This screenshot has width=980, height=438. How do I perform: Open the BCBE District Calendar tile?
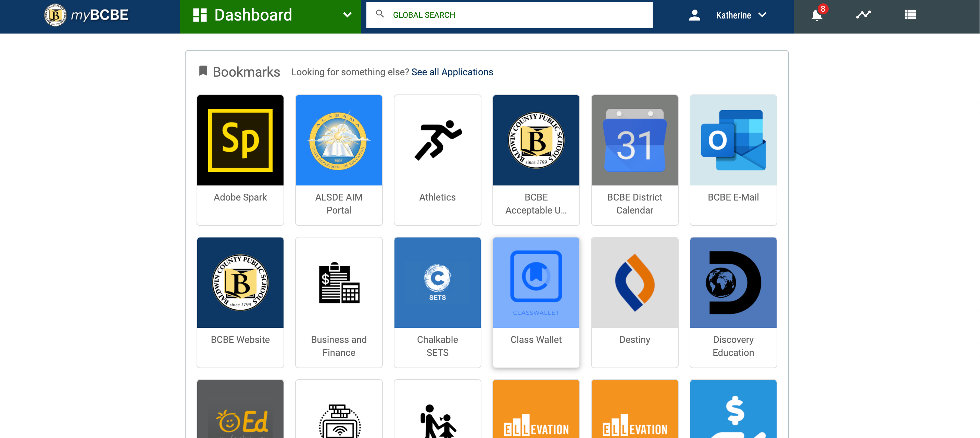coord(635,160)
